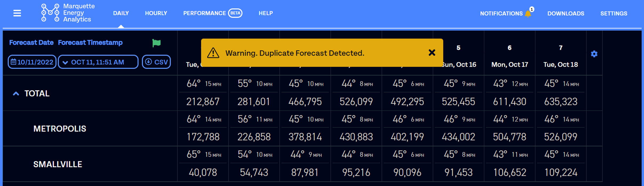644x186 pixels.
Task: Open notifications bell icon
Action: pyautogui.click(x=528, y=14)
